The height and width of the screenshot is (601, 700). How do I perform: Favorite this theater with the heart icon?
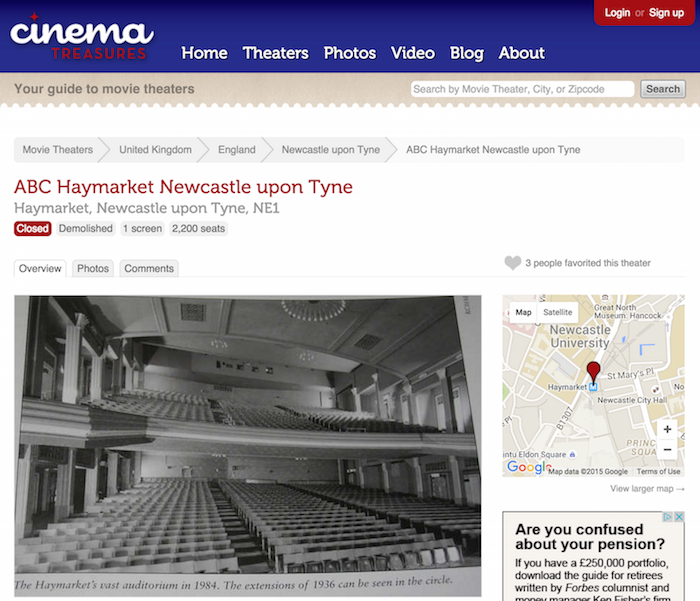coord(512,263)
